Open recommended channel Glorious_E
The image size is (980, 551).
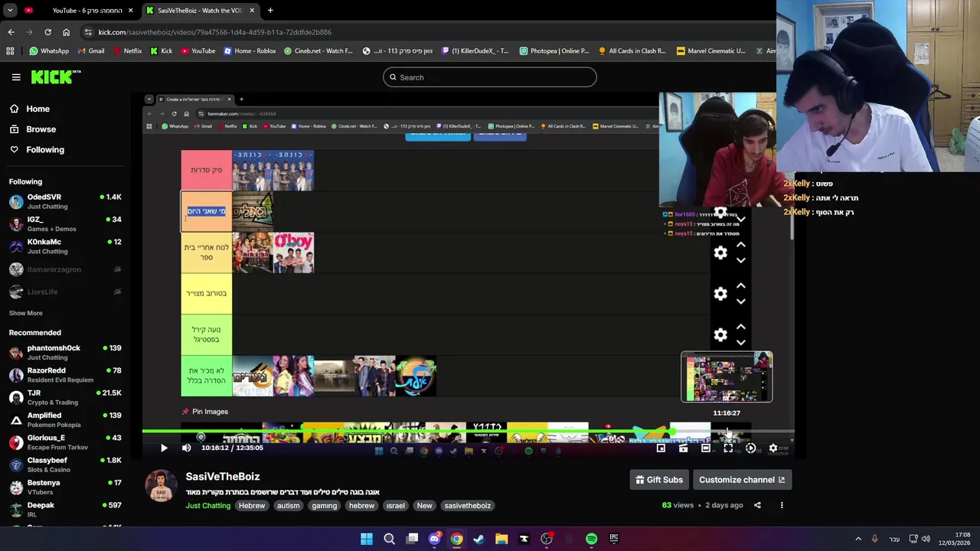point(65,442)
